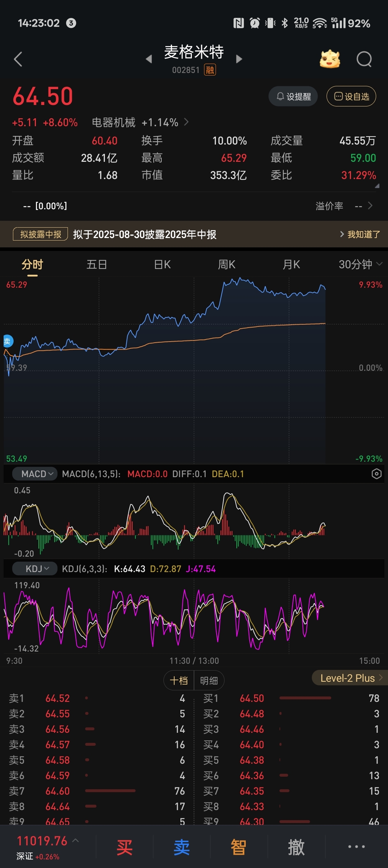Image resolution: width=388 pixels, height=868 pixels.
Task: Open the MACD indicator dropdown
Action: click(x=35, y=474)
